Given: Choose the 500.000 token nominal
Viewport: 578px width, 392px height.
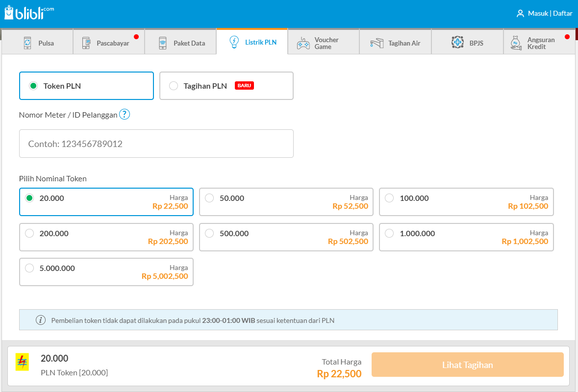Looking at the screenshot, I should coord(286,237).
